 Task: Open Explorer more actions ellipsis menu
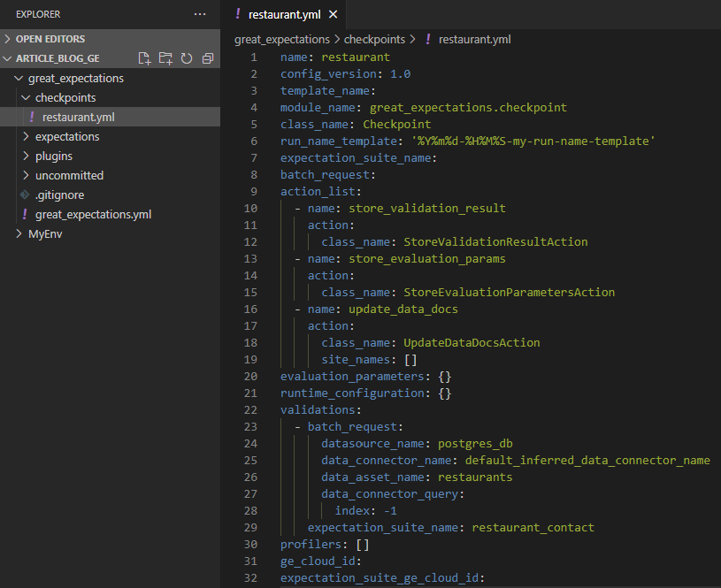[200, 15]
